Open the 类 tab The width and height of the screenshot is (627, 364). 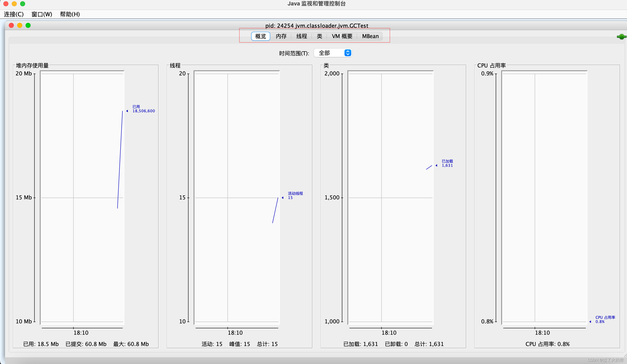319,36
